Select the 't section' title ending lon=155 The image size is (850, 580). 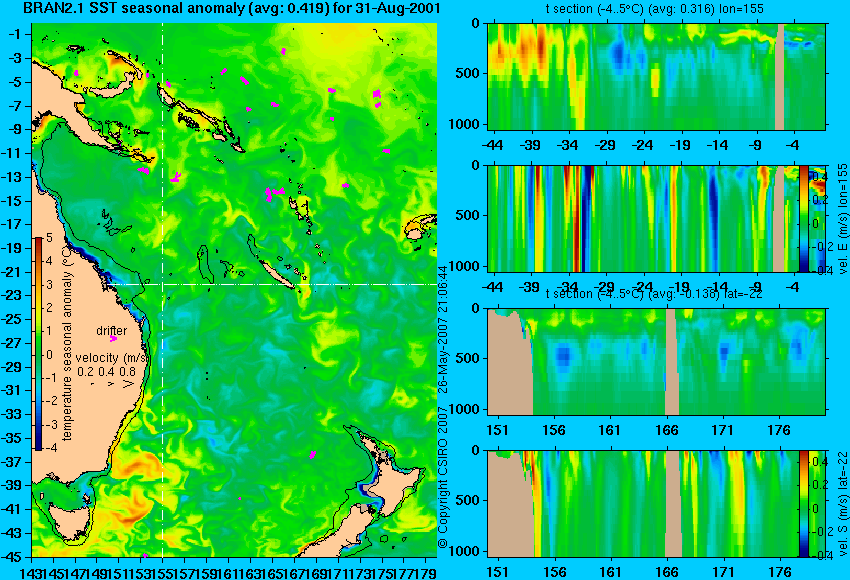654,9
